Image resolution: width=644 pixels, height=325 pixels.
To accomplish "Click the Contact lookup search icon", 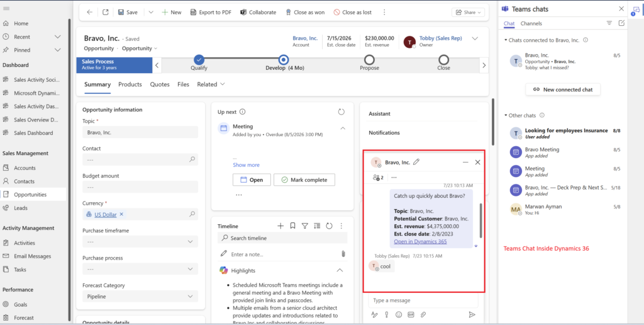I will coord(192,159).
